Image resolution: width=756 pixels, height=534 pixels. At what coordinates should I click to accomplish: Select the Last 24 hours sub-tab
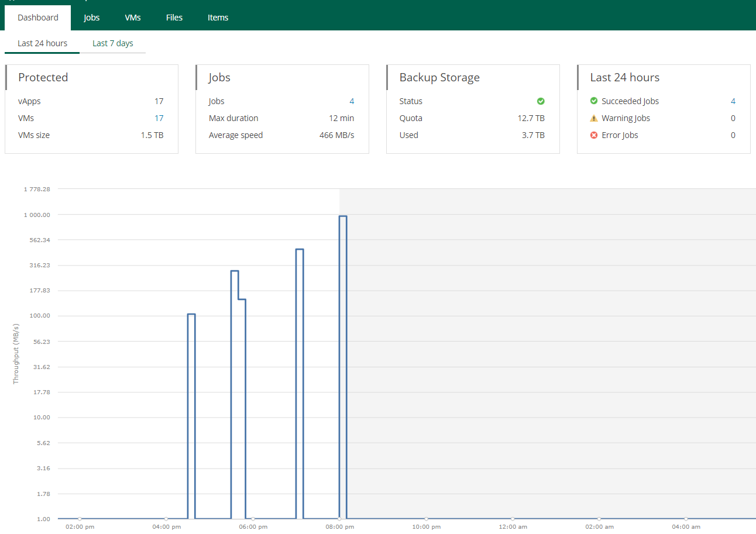coord(42,43)
